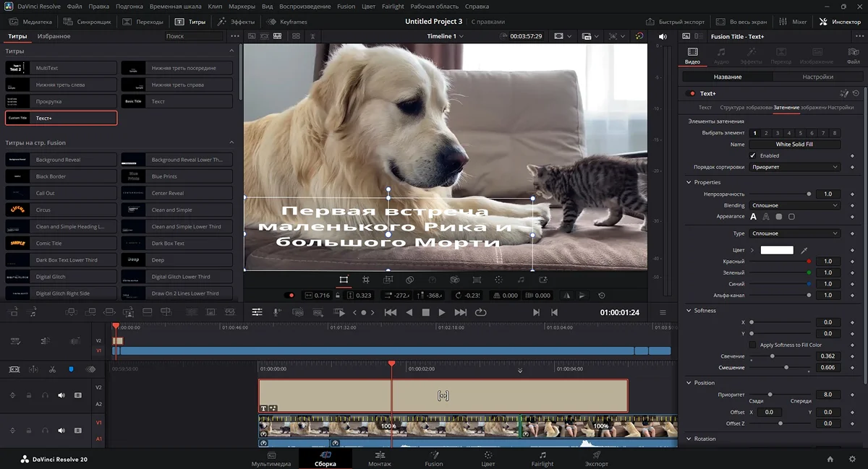This screenshot has height=469, width=868.
Task: Switch to the Цвет page tab
Action: pyautogui.click(x=488, y=459)
